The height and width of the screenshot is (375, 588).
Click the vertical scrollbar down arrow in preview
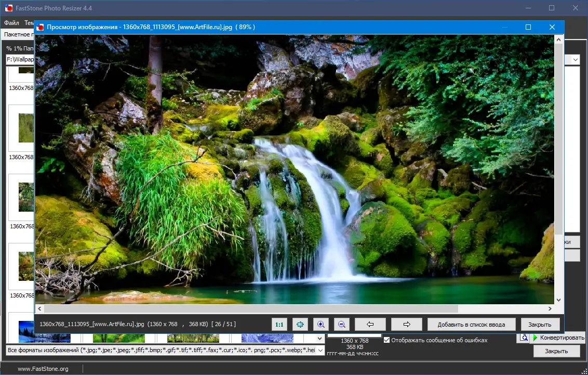559,300
